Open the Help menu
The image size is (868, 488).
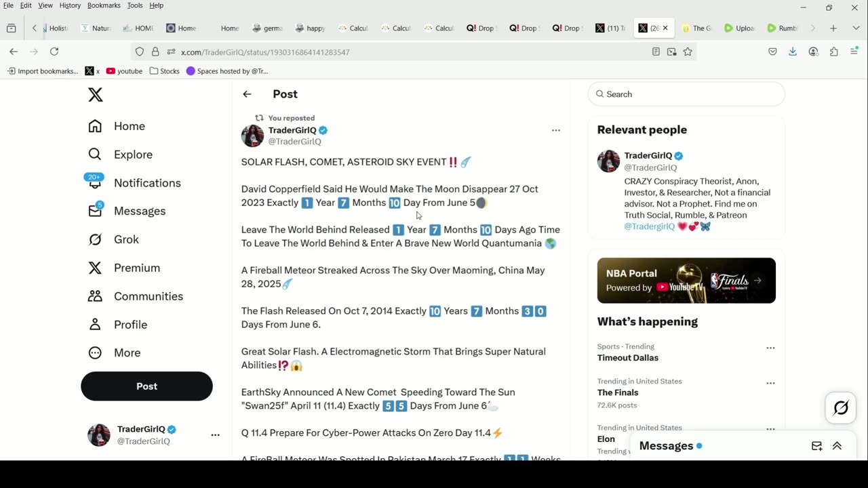[x=156, y=5]
